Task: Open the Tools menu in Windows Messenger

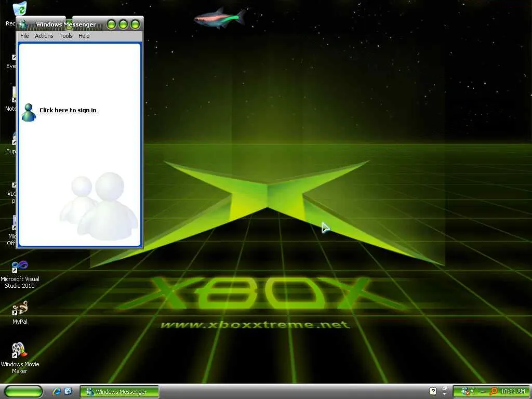Action: tap(66, 36)
